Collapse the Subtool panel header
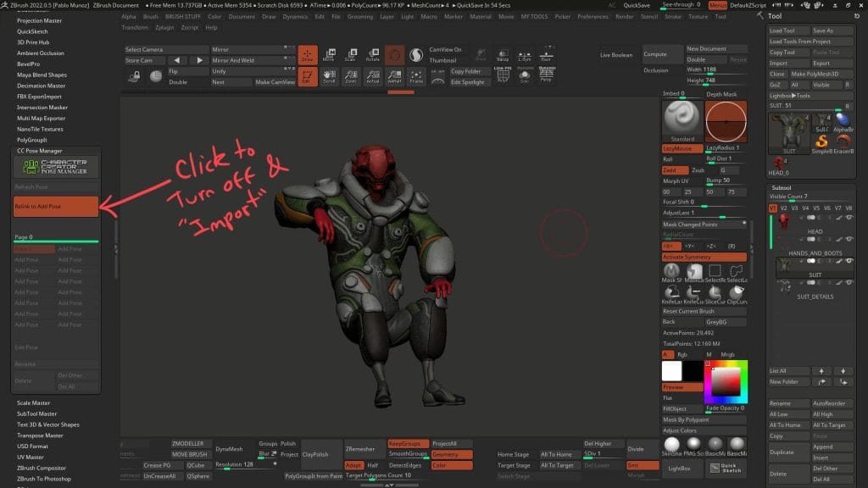Image resolution: width=868 pixels, height=488 pixels. [782, 187]
